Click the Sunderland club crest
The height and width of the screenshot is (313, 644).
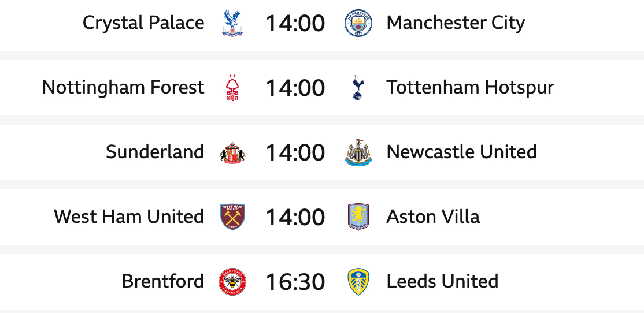(x=232, y=152)
